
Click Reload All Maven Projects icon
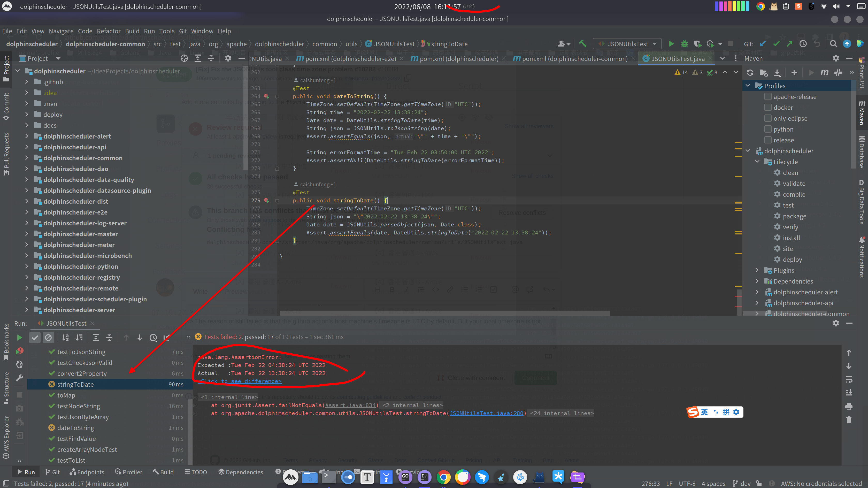(750, 72)
